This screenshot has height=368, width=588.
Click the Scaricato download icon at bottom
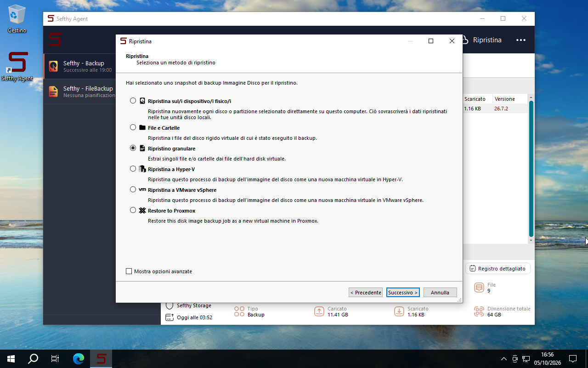pyautogui.click(x=399, y=311)
